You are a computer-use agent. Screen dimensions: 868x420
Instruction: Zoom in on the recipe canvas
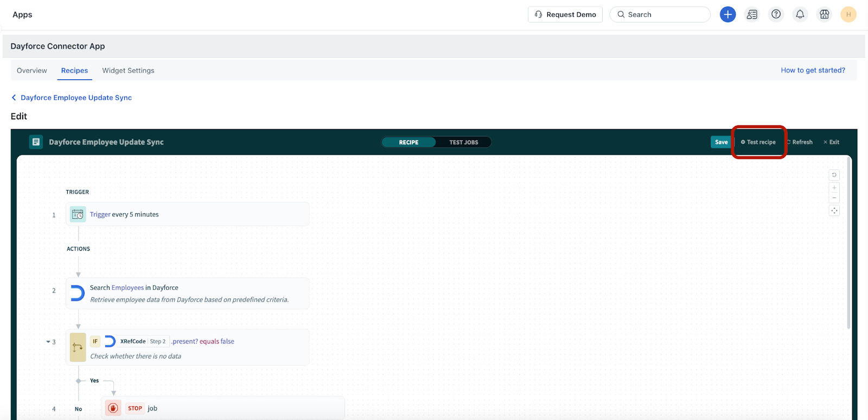click(834, 188)
